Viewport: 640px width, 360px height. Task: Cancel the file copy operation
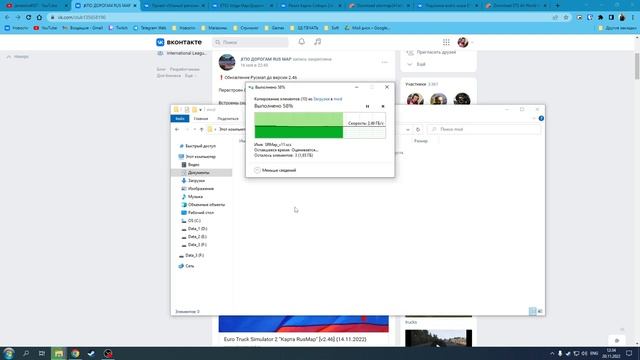[x=383, y=107]
